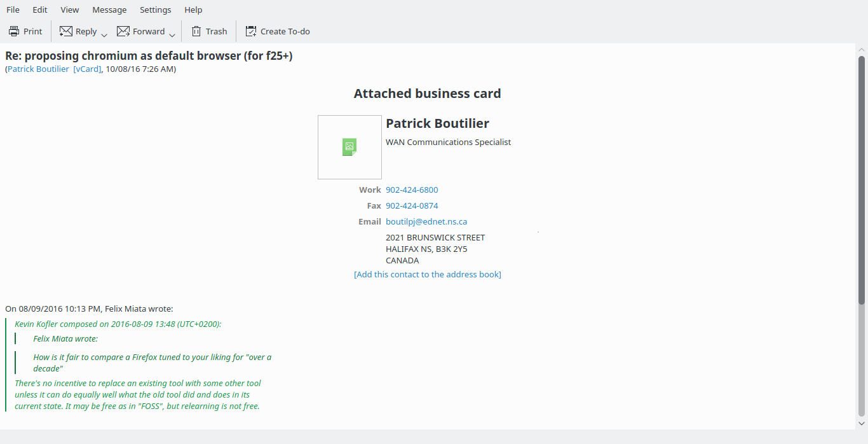Viewport: 868px width, 444px height.
Task: Click 'Felix Miata wrote:' quoted line
Action: point(65,338)
